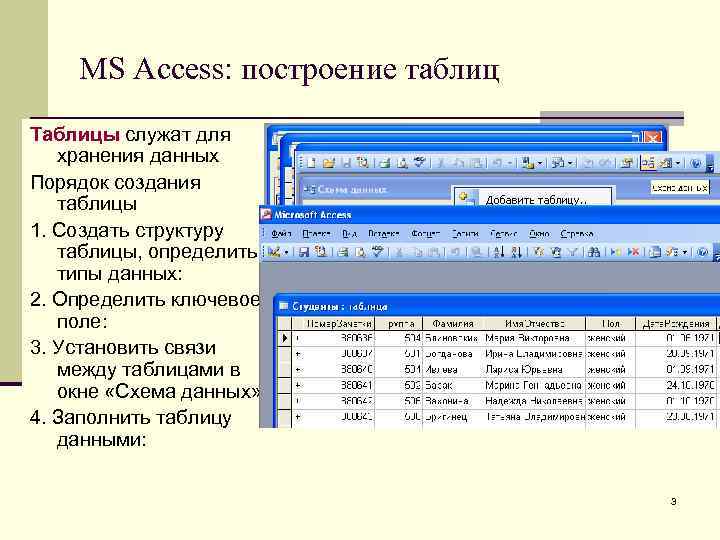Click Print icon in Microsoft Access toolbar
Image resolution: width=720 pixels, height=540 pixels.
(x=343, y=252)
